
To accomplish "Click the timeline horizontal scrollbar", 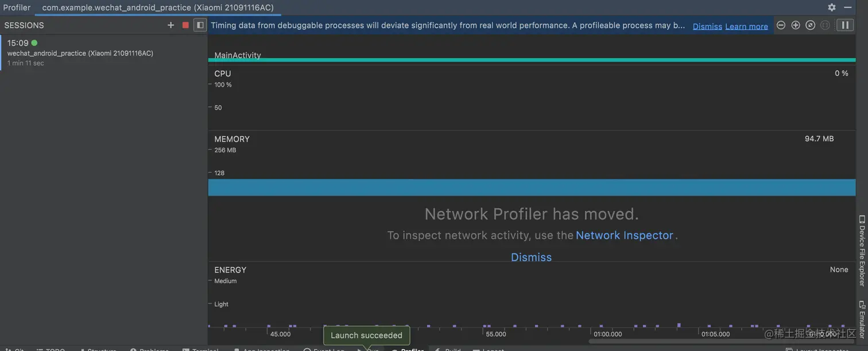I will tap(722, 341).
